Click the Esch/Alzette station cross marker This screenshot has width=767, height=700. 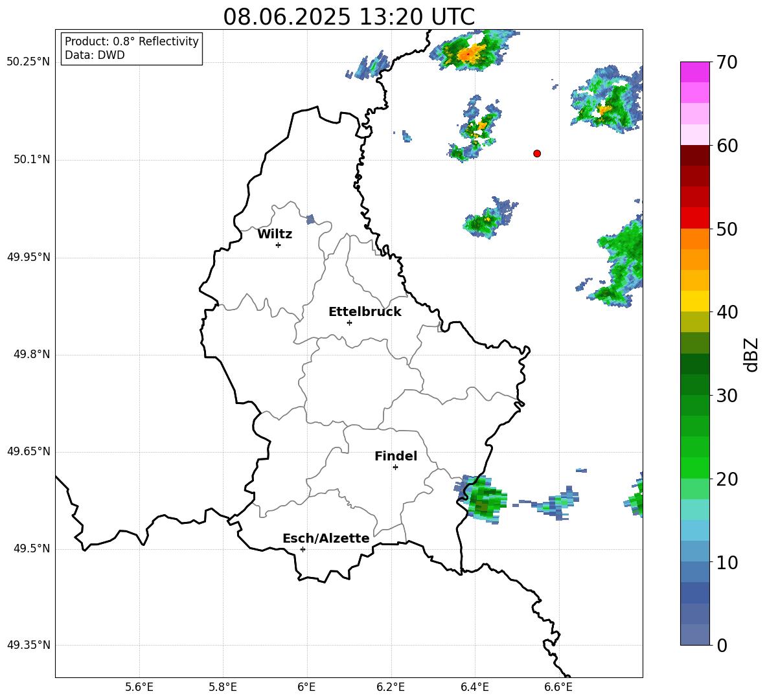[x=303, y=549]
